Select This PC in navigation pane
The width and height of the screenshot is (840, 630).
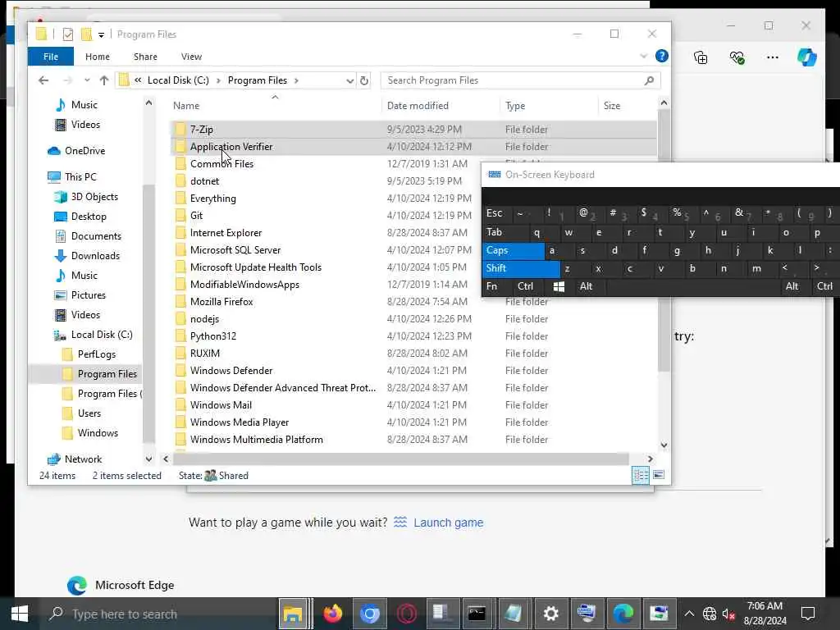coord(80,177)
